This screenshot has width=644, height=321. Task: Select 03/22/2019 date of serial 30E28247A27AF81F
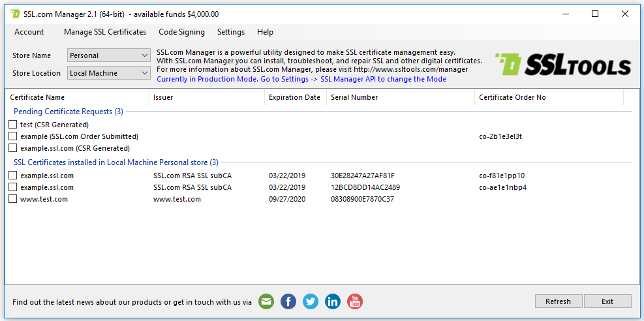point(287,176)
